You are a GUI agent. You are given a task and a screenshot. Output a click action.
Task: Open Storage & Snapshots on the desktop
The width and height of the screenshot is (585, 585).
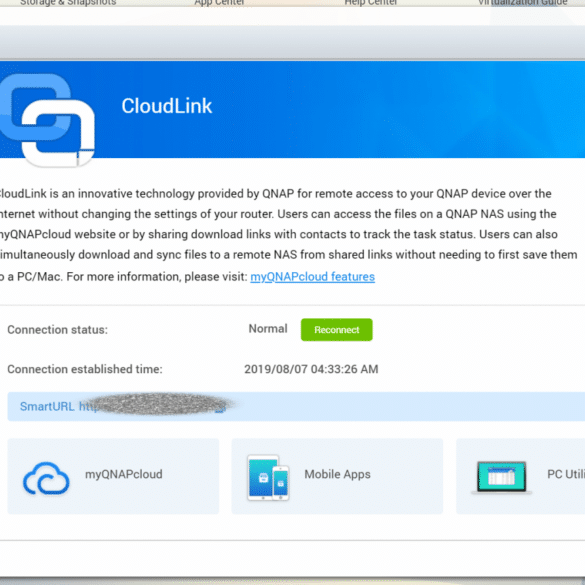tap(68, 3)
